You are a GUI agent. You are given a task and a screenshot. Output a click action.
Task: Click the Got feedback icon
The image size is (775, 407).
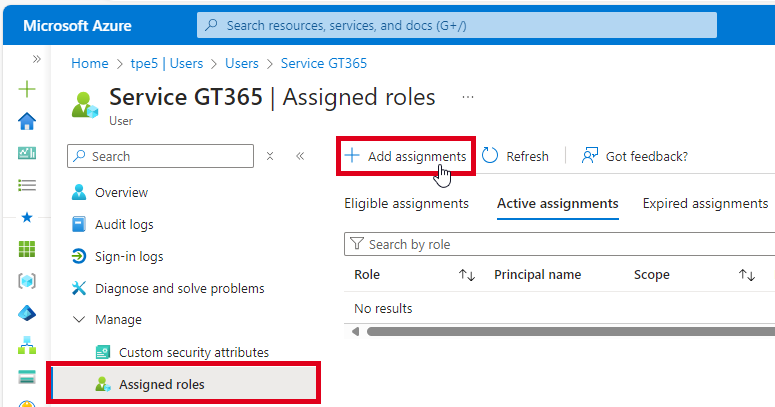pos(590,156)
